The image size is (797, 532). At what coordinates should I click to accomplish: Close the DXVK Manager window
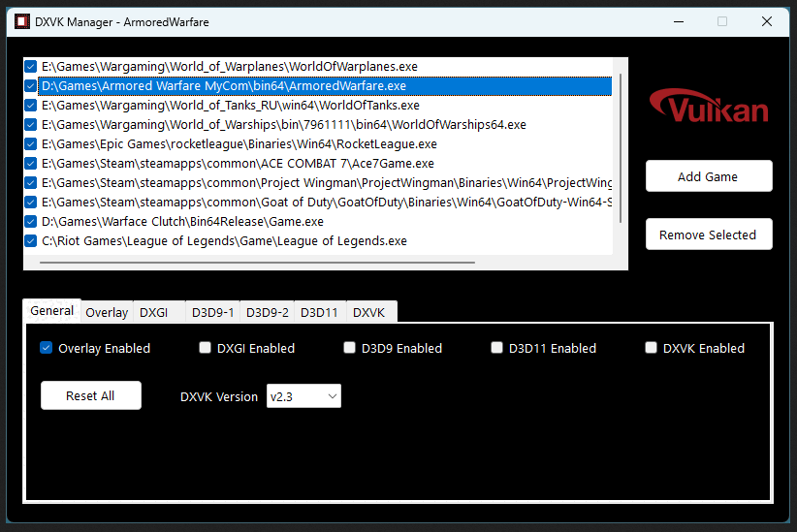[767, 21]
